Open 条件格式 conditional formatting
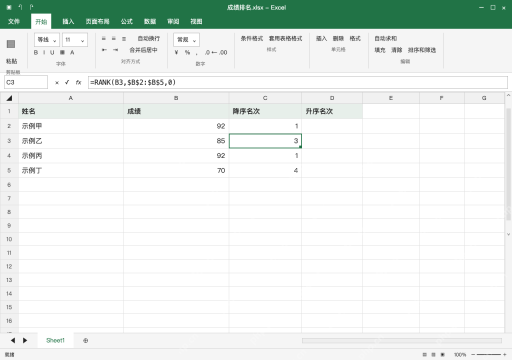The width and height of the screenshot is (512, 360). 252,39
